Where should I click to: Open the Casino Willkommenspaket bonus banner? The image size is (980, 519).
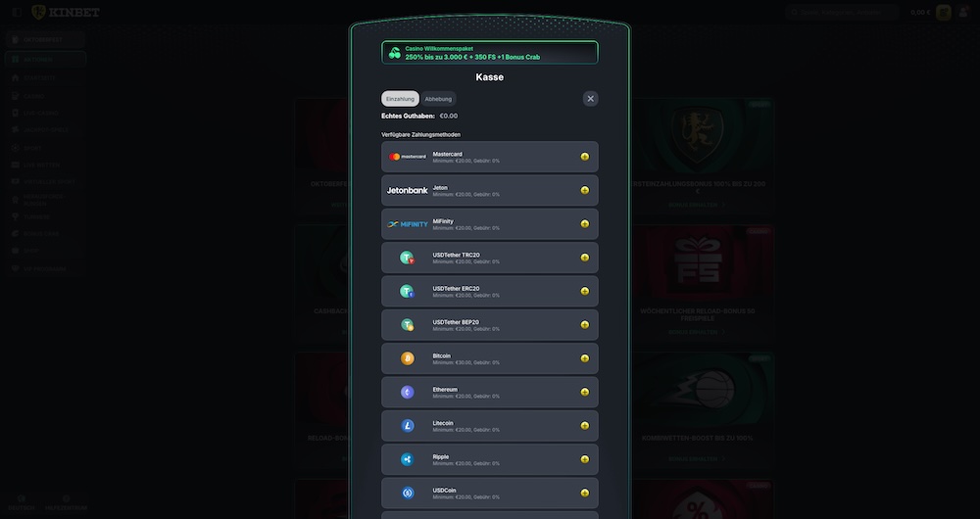(x=489, y=53)
